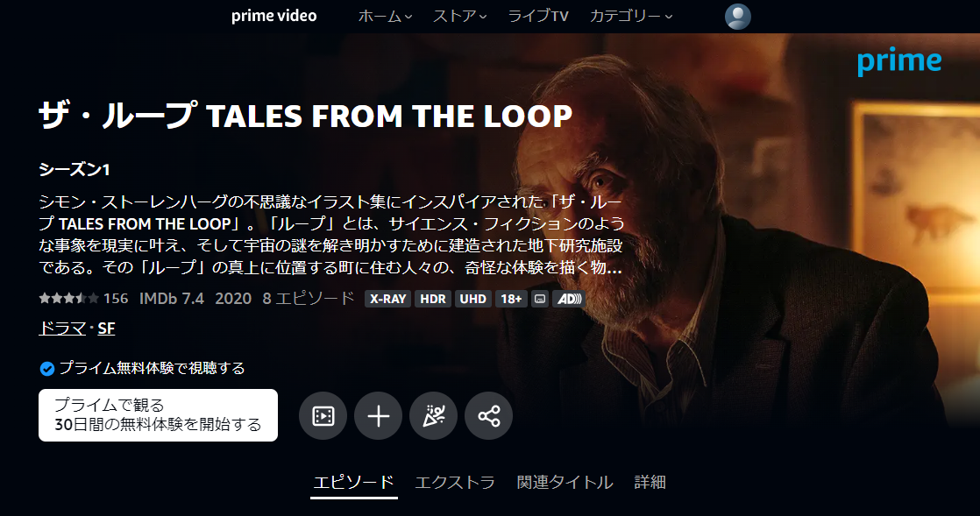Switch to the エクストラ tab
The height and width of the screenshot is (516, 980).
coord(455,482)
